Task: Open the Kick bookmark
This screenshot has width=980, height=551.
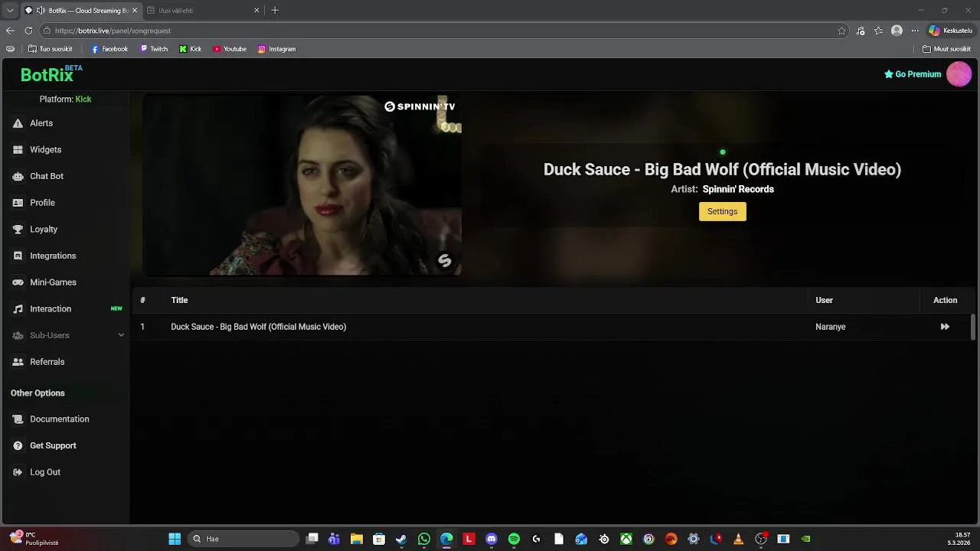Action: [x=191, y=49]
